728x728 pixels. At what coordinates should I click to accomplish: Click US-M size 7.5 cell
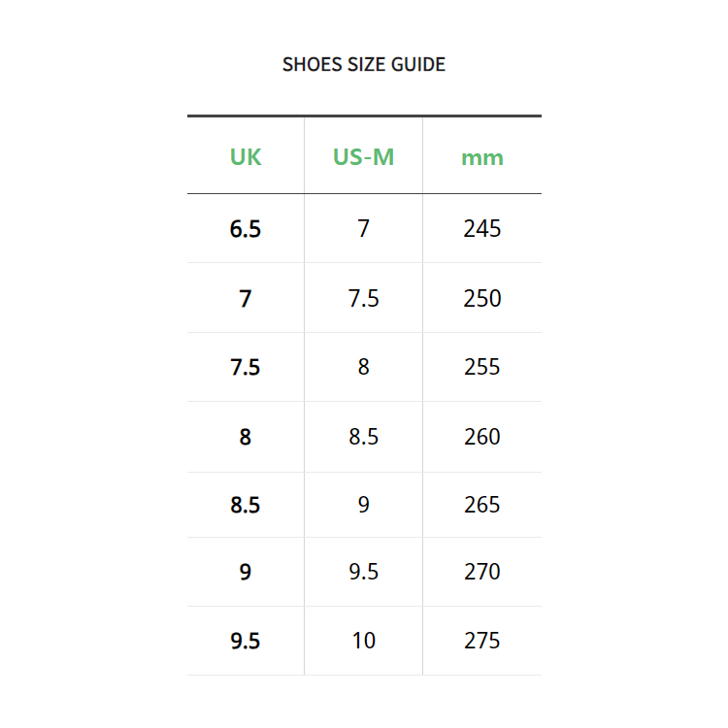coord(363,298)
